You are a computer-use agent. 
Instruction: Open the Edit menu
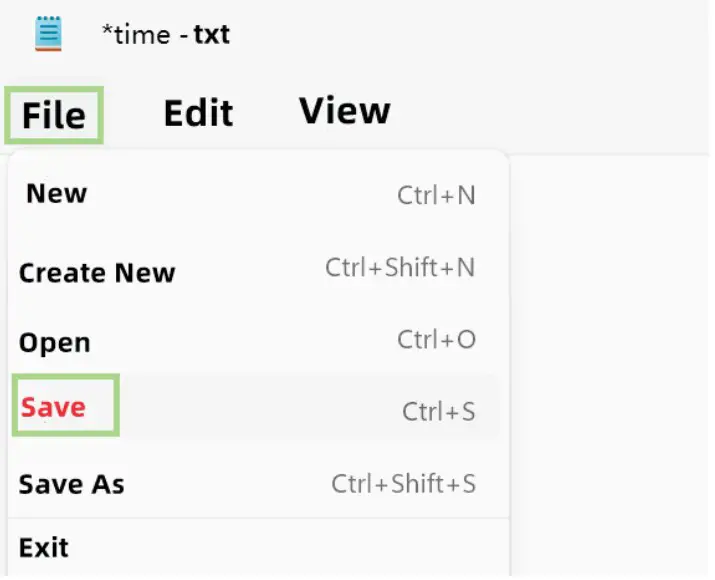(x=198, y=113)
